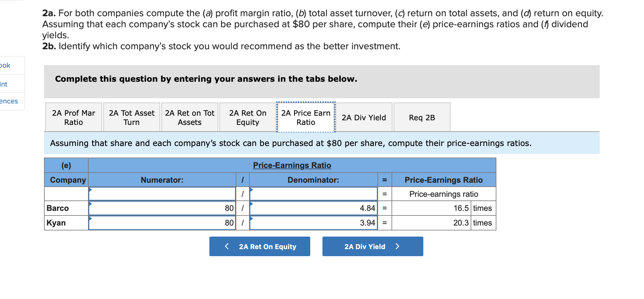This screenshot has width=644, height=299.
Task: Open the Print sidebar link
Action: click(4, 84)
